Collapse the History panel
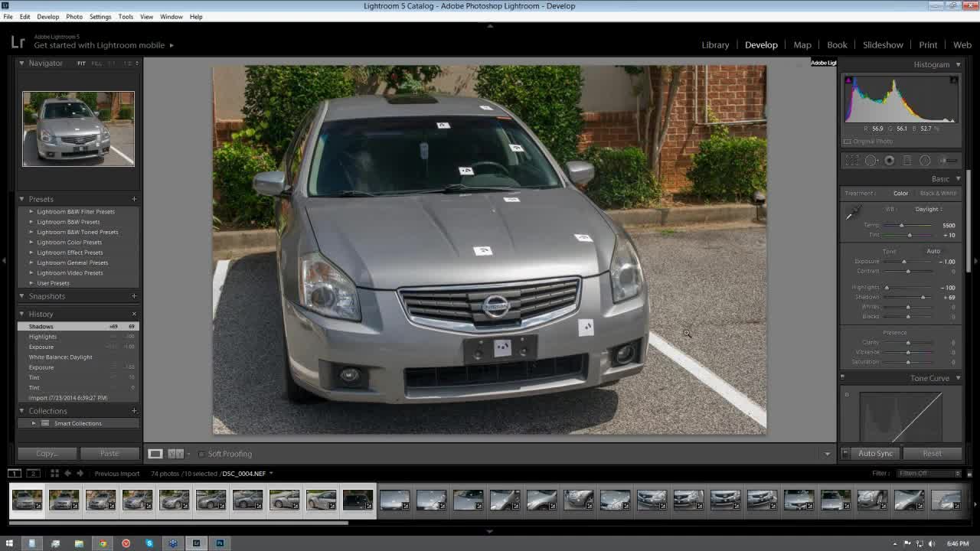This screenshot has height=551, width=980. coord(21,314)
